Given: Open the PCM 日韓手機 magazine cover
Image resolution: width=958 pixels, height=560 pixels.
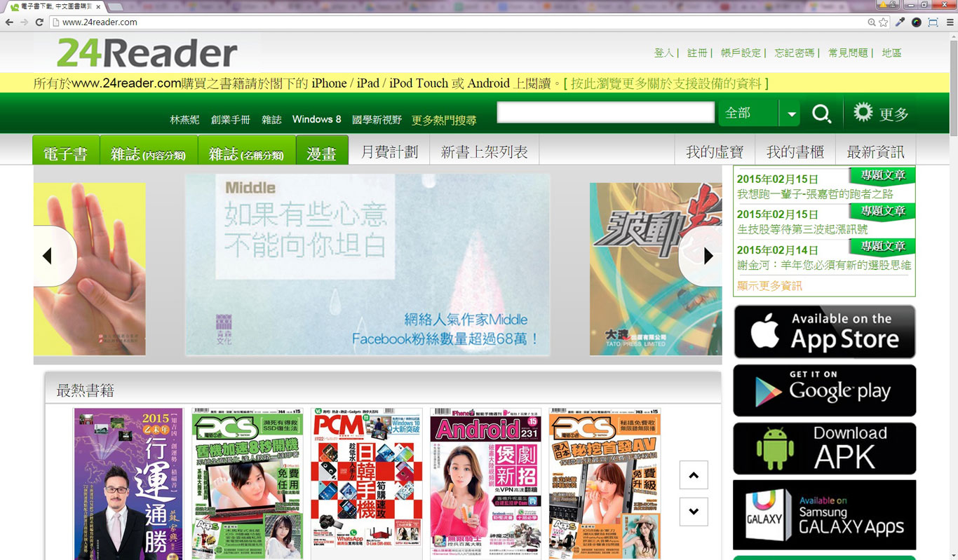Looking at the screenshot, I should pos(367,484).
